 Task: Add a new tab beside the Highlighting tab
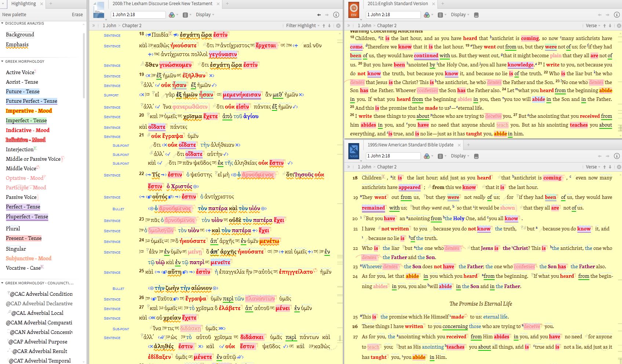pyautogui.click(x=51, y=4)
